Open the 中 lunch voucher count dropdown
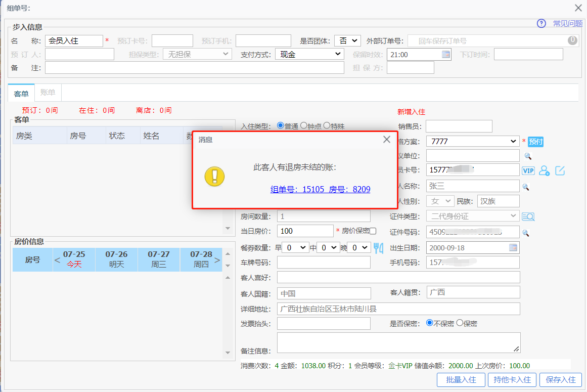The image size is (587, 392). pos(328,247)
